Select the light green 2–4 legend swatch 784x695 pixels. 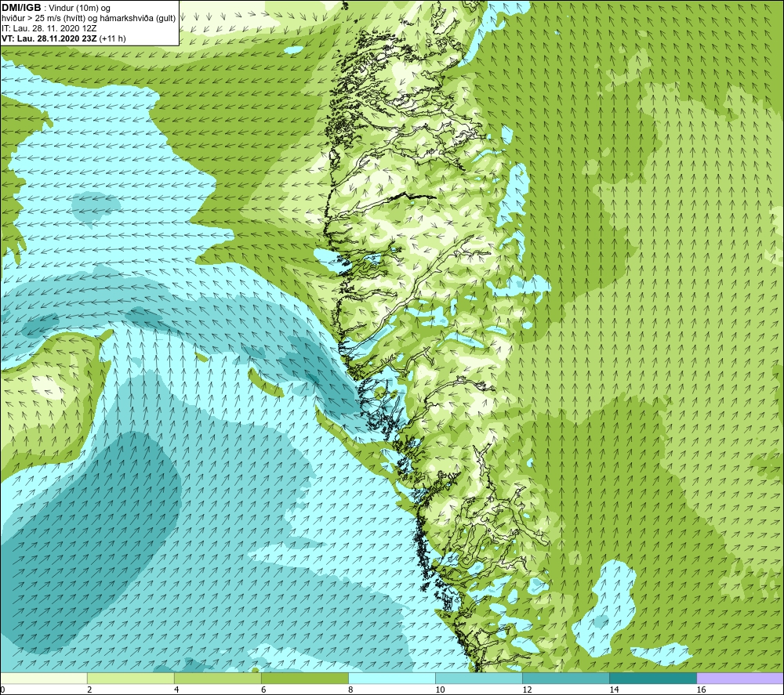[x=131, y=678]
